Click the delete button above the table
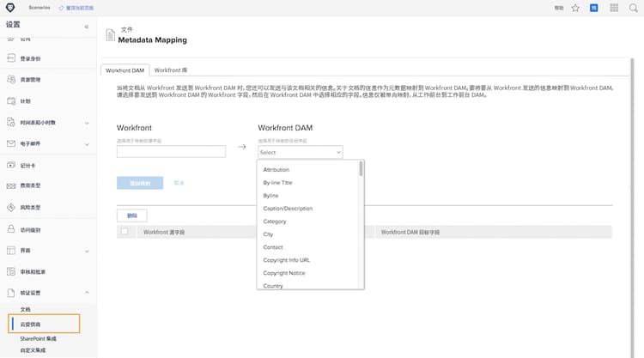Image resolution: width=644 pixels, height=358 pixels. [132, 215]
